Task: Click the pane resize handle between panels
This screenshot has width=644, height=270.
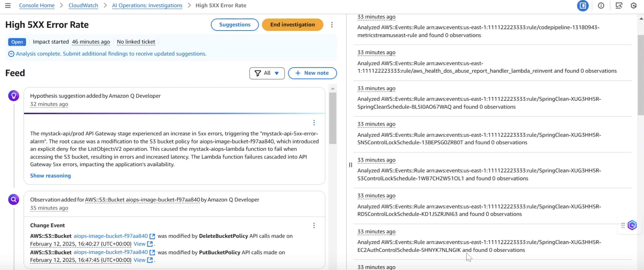Action: (351, 165)
